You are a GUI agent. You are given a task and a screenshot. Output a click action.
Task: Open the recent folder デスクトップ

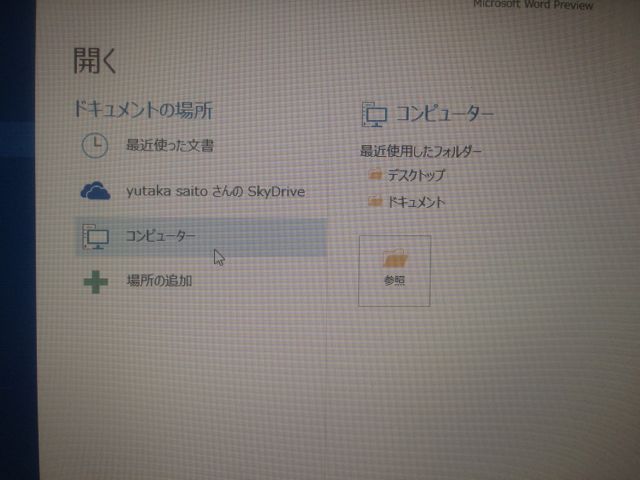[416, 175]
